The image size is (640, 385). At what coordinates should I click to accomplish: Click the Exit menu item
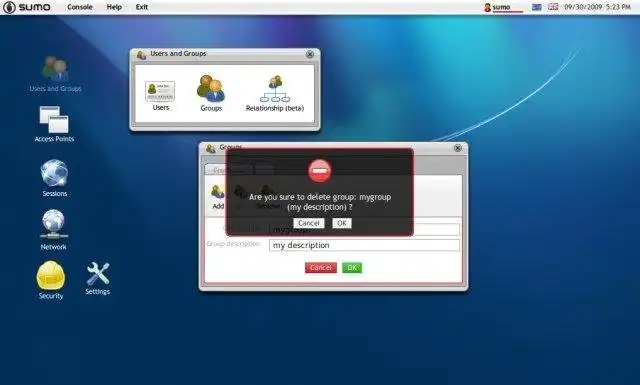point(142,7)
